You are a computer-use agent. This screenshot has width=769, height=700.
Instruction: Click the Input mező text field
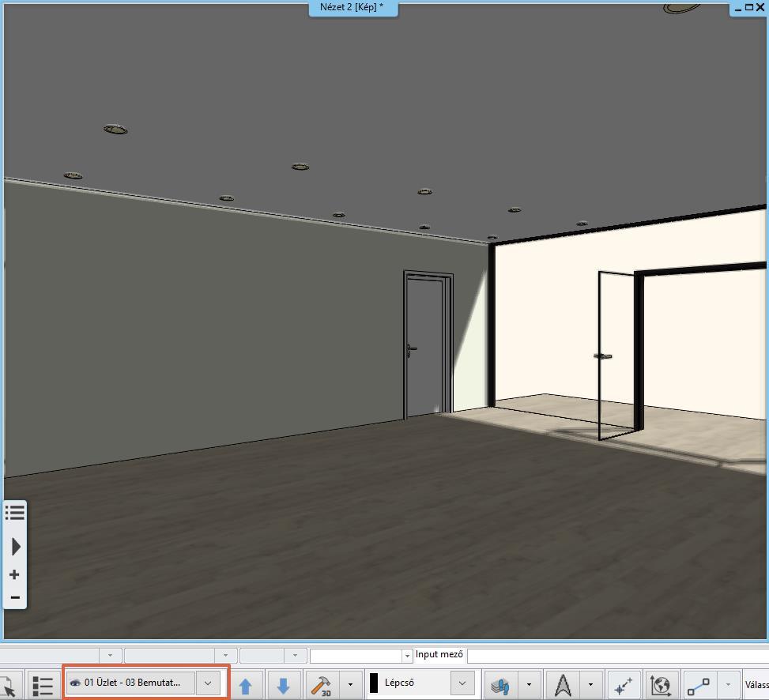(x=618, y=656)
